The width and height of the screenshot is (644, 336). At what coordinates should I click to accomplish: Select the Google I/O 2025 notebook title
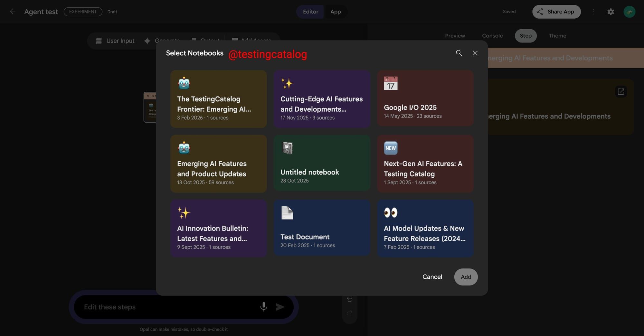[x=410, y=107]
